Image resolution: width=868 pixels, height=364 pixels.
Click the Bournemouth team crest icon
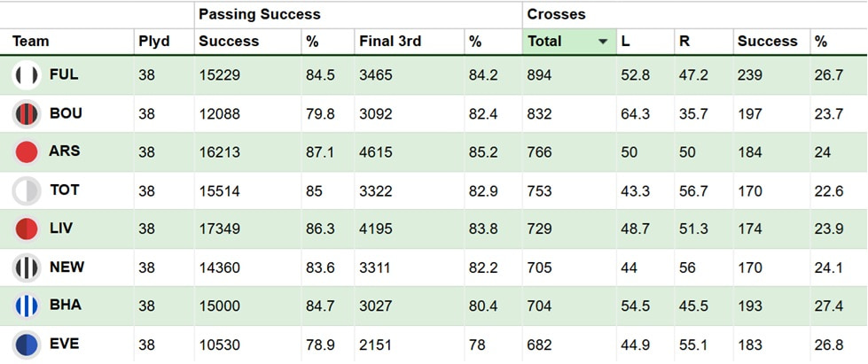click(x=27, y=114)
